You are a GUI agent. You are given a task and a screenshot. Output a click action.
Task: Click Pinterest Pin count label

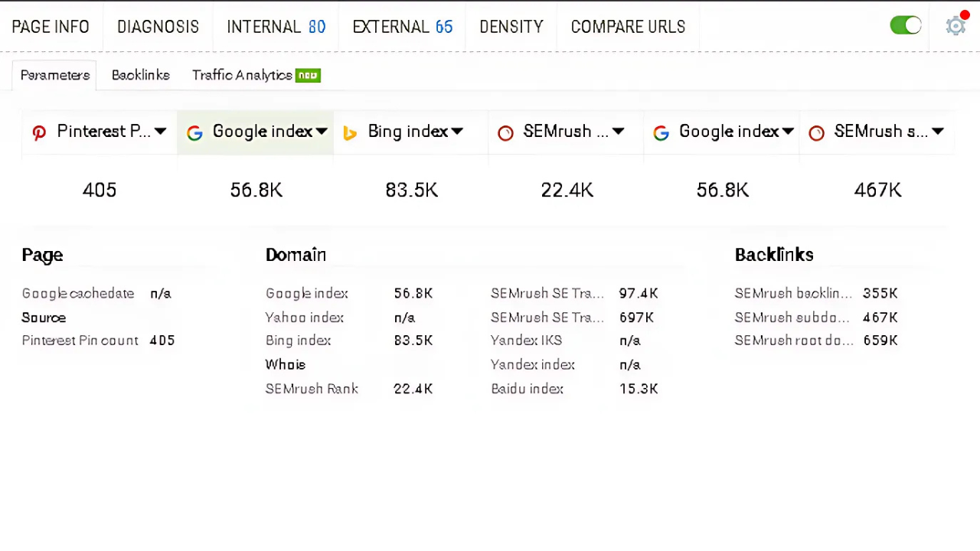pos(80,341)
